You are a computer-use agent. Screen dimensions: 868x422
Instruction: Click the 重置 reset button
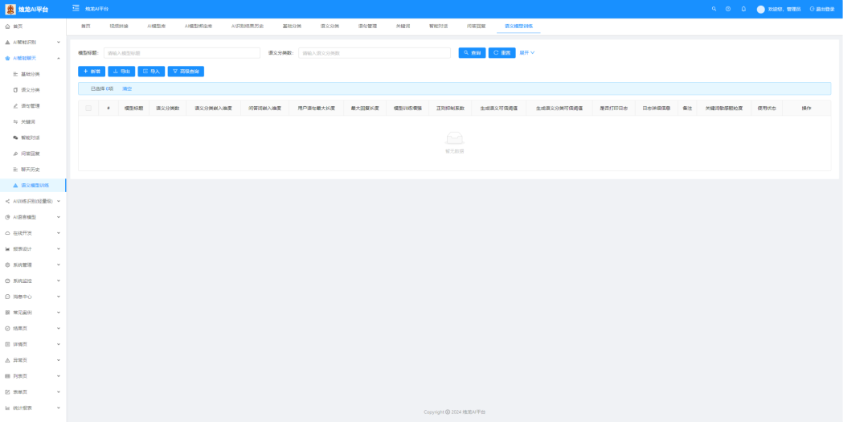pos(502,52)
